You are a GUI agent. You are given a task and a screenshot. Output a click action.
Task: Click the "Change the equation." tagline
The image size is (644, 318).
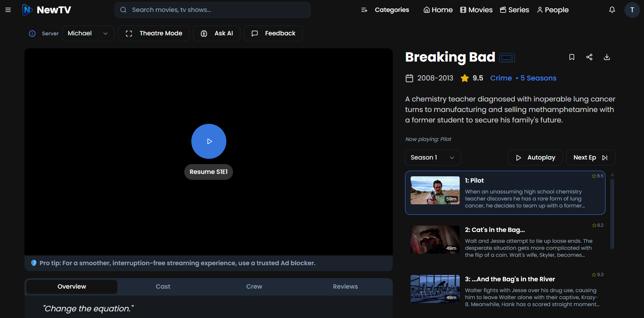[88, 309]
